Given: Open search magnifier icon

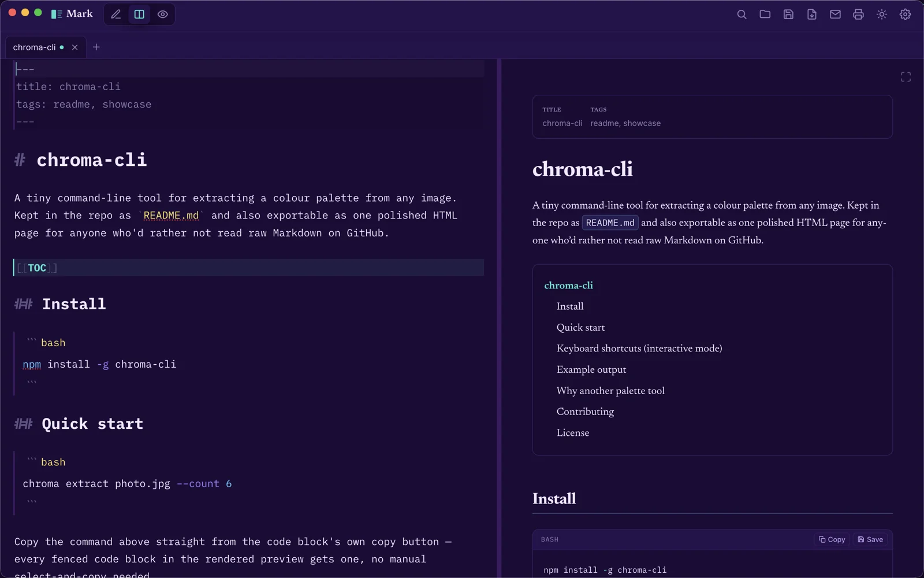Looking at the screenshot, I should pyautogui.click(x=742, y=14).
